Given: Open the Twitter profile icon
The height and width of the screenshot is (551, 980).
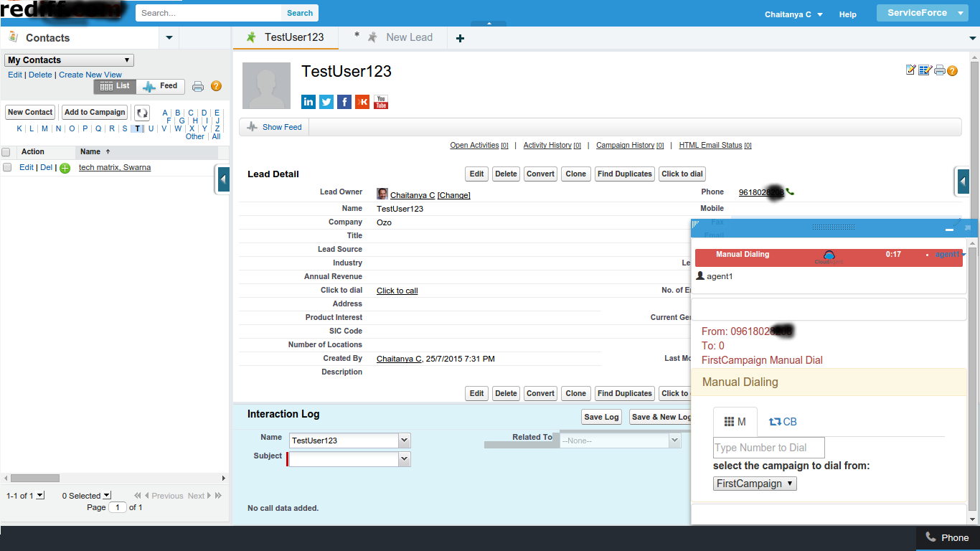Looking at the screenshot, I should (326, 101).
